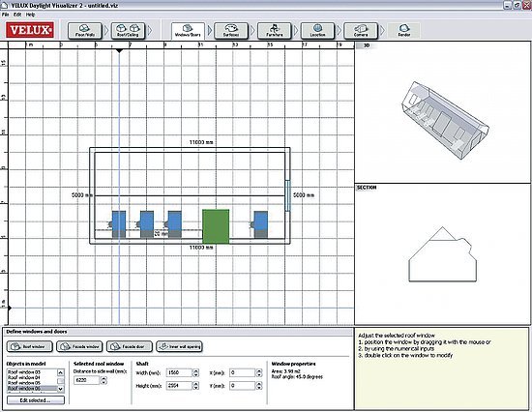Select the green roof window in plan
532x412 pixels.
point(216,226)
